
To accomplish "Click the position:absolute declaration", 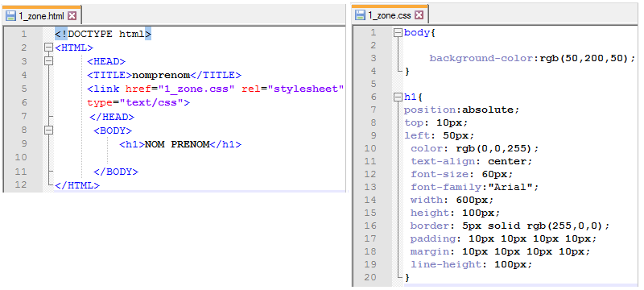I will [461, 110].
